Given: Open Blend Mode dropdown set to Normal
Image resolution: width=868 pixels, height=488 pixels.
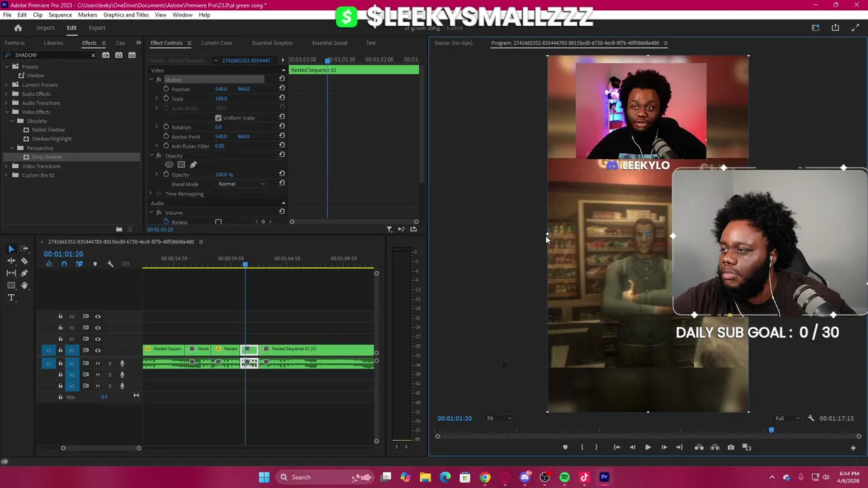Looking at the screenshot, I should click(x=241, y=184).
